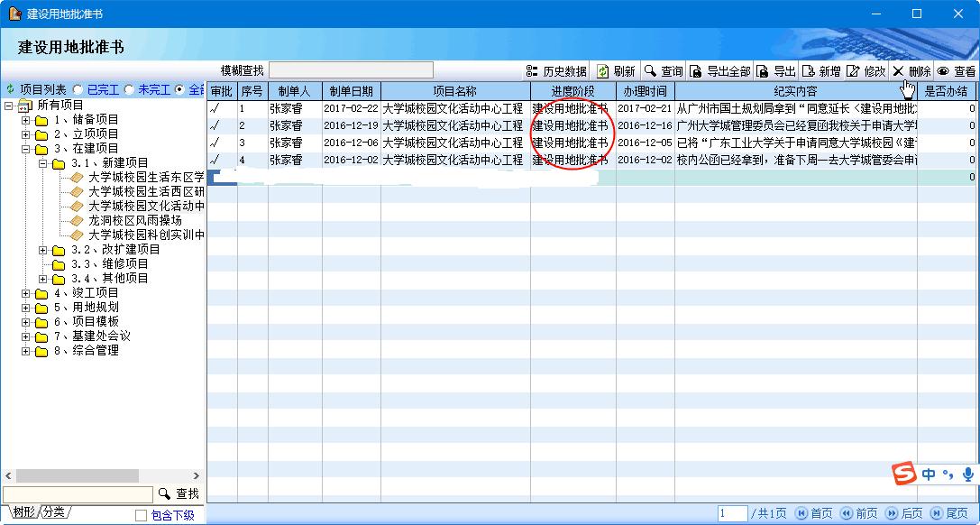The height and width of the screenshot is (525, 980).
Task: Open 查询 with the magnifier icon
Action: click(x=650, y=71)
